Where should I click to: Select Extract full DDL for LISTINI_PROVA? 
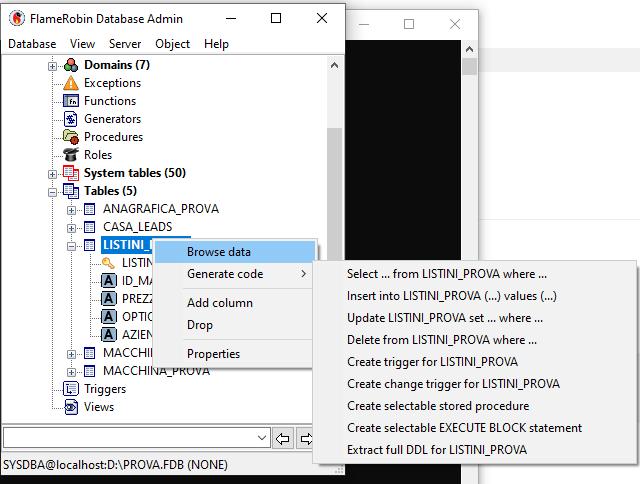437,450
